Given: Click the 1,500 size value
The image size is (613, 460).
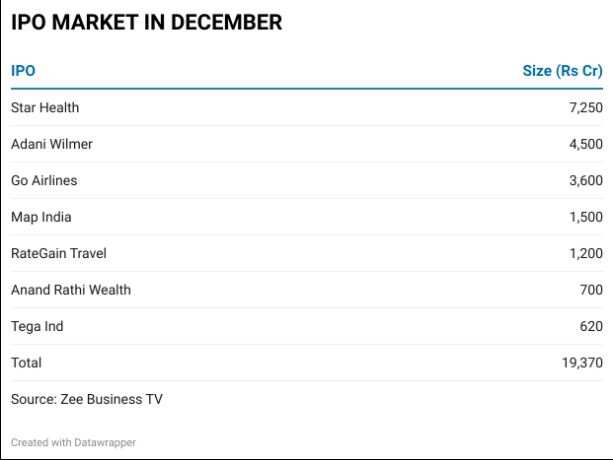Looking at the screenshot, I should pos(586,217).
